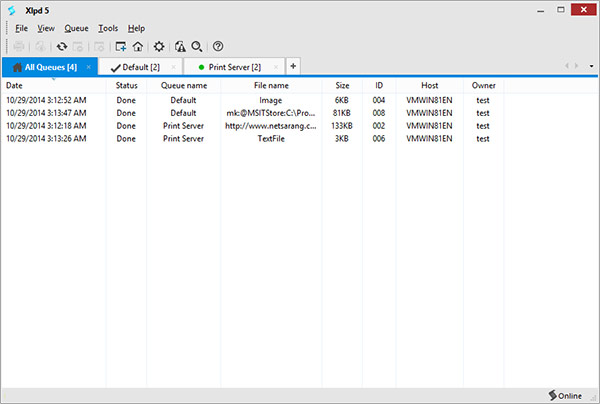Minimize the Xlpd 5 window
Image resolution: width=600 pixels, height=404 pixels.
click(x=540, y=10)
